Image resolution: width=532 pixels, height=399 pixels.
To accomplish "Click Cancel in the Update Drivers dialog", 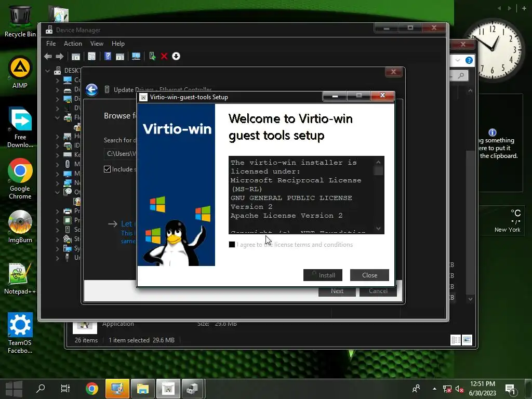I will coord(378,291).
